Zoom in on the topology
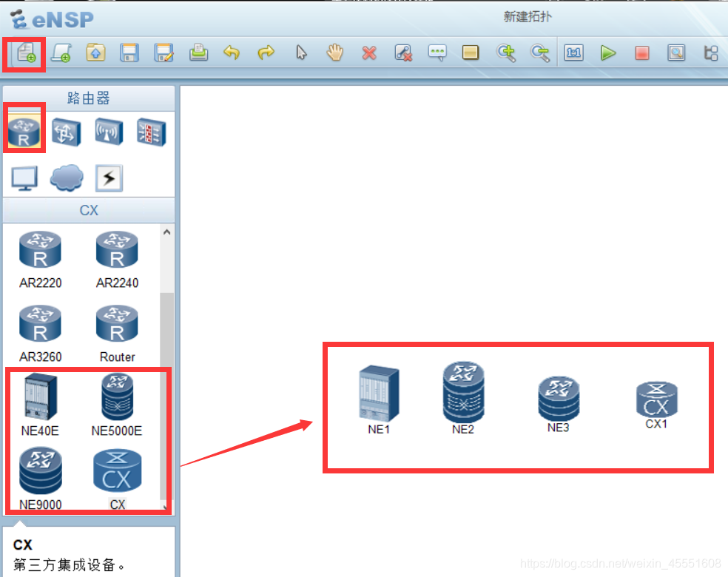 tap(506, 53)
